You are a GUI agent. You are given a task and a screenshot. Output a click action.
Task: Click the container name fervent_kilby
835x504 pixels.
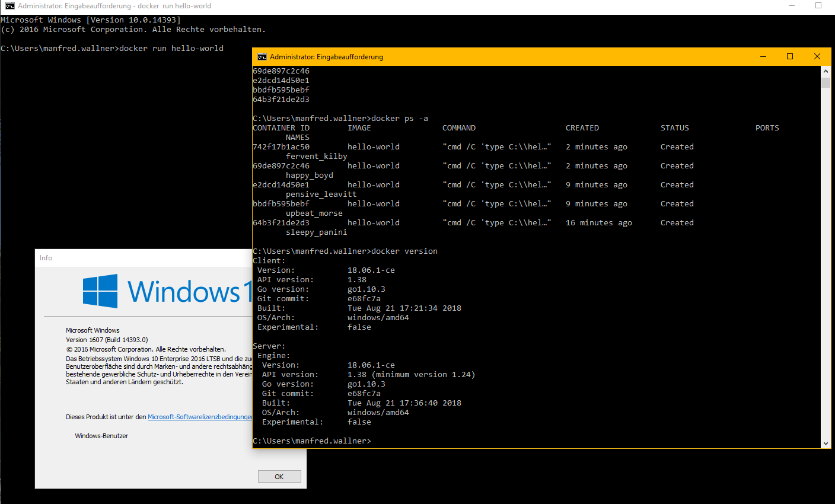click(x=317, y=157)
